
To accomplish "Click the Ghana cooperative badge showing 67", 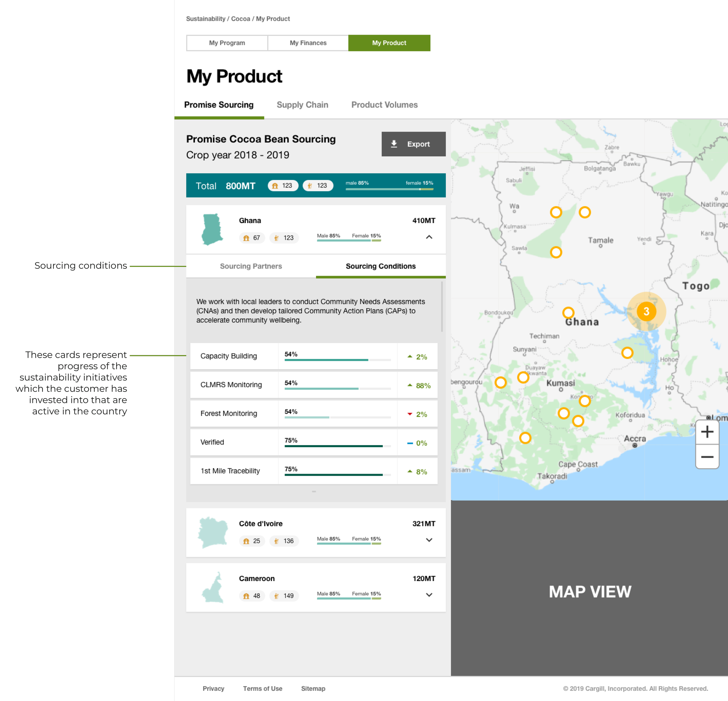I will click(252, 238).
